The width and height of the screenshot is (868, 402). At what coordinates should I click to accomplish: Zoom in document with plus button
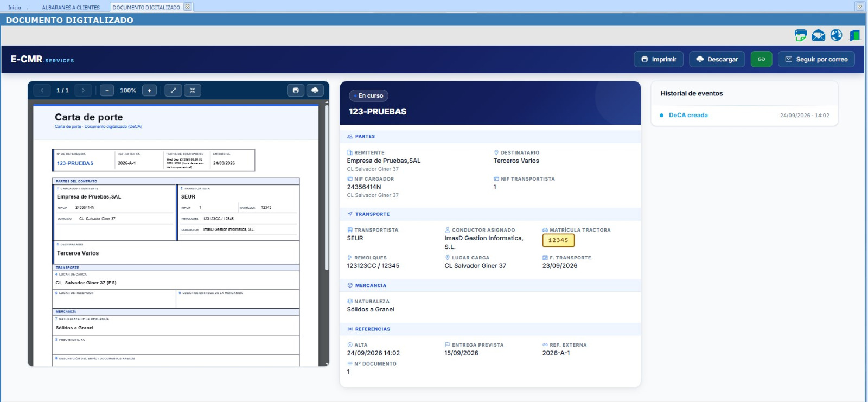[149, 91]
